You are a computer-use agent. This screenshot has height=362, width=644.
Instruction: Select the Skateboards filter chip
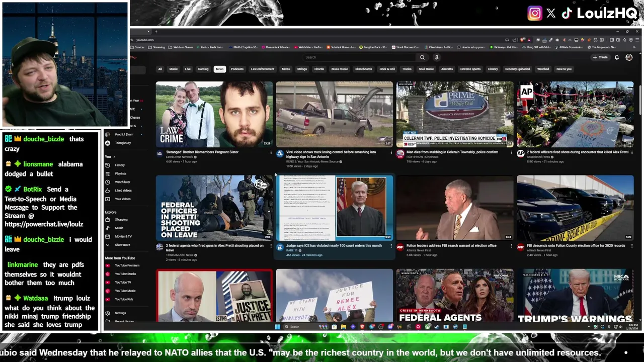364,69
